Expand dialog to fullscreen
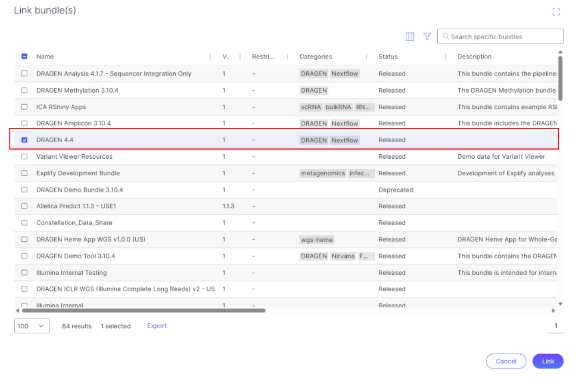 pyautogui.click(x=556, y=12)
